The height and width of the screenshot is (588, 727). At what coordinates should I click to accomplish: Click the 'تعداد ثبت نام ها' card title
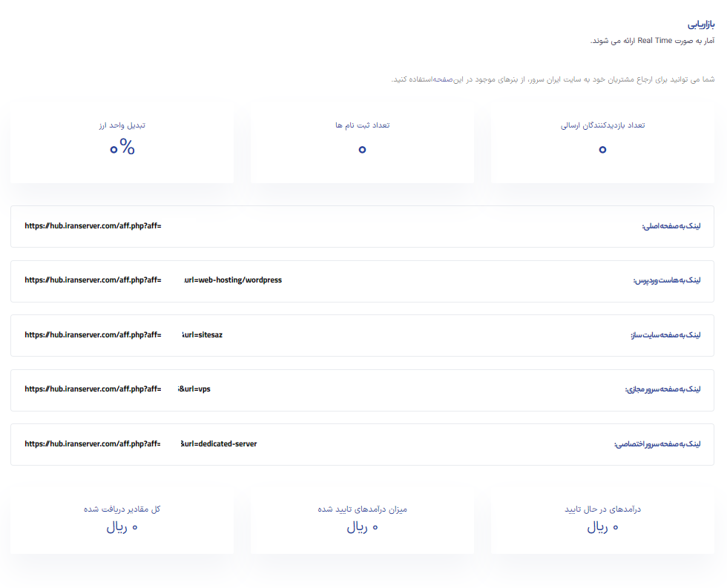coord(362,125)
